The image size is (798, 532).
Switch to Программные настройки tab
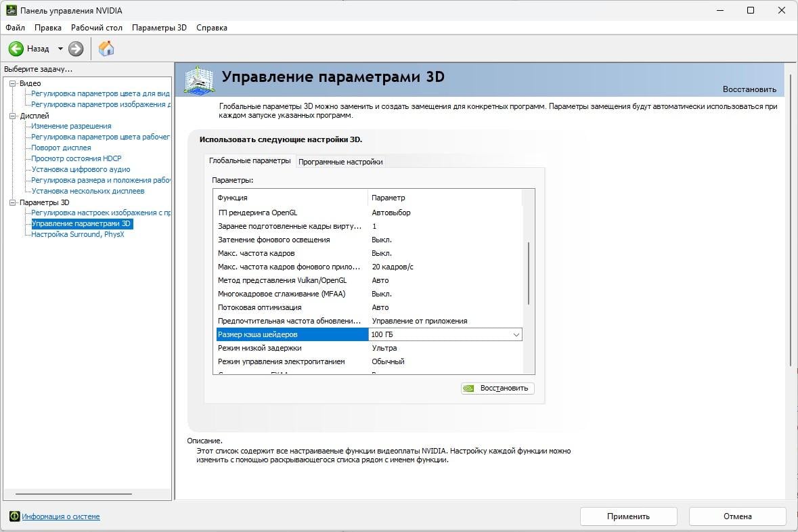pyautogui.click(x=340, y=162)
